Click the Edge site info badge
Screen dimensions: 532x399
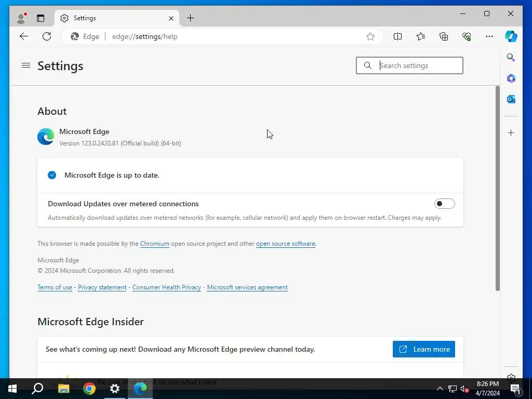coord(85,37)
